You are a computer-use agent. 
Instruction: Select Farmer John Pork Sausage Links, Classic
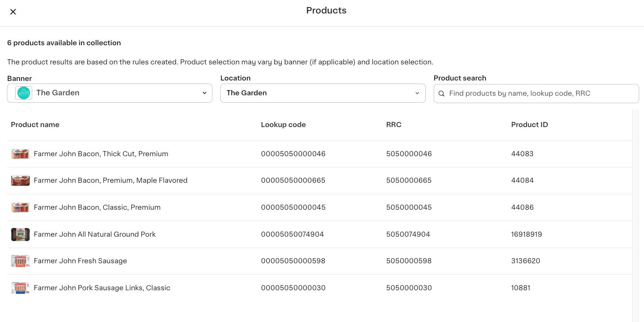[102, 288]
